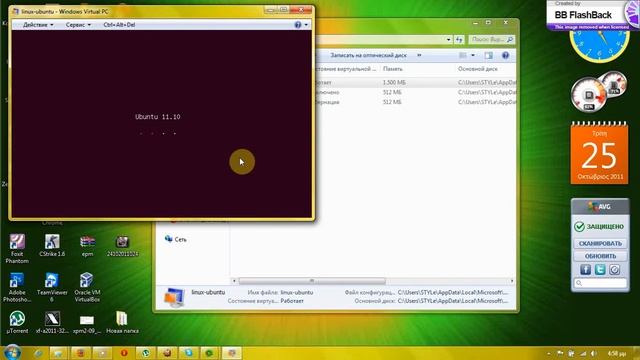Click ОБНОВИТЬ in the AVG gadget

pyautogui.click(x=600, y=256)
